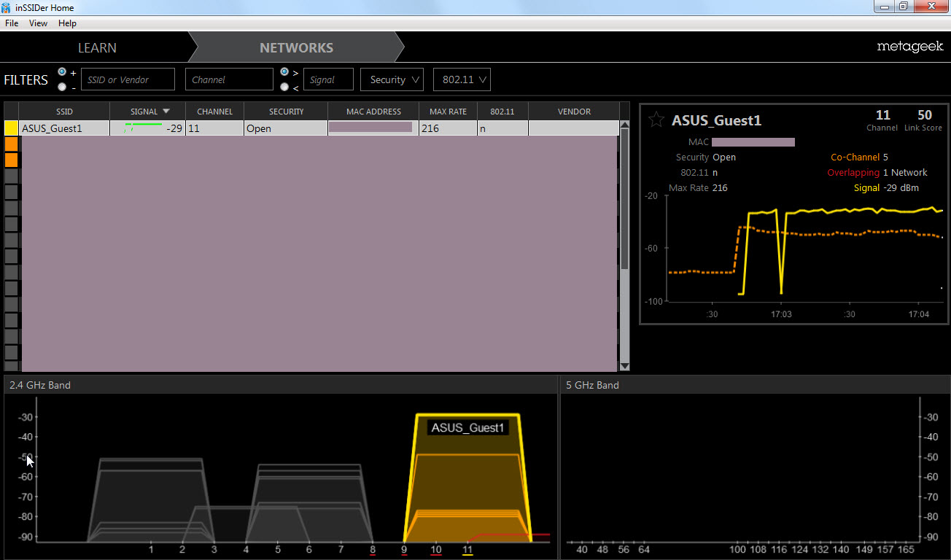Sort the table by 802.11 column header
Viewport: 951px width, 560px height.
click(x=502, y=112)
